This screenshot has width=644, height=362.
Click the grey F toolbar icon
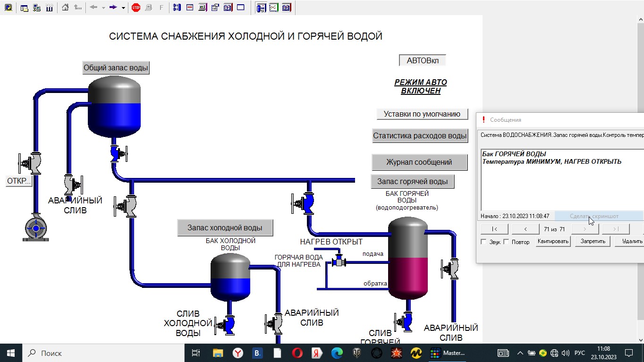161,8
